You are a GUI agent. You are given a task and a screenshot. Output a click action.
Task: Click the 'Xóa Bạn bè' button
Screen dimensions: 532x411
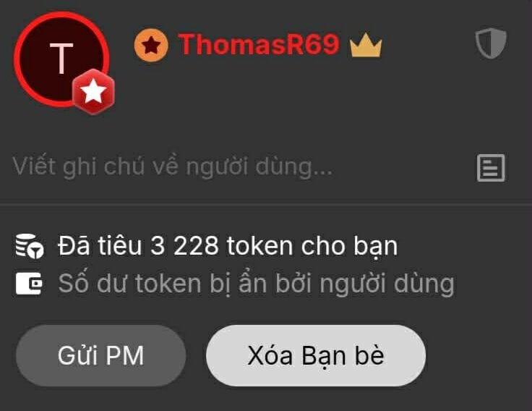coord(316,355)
